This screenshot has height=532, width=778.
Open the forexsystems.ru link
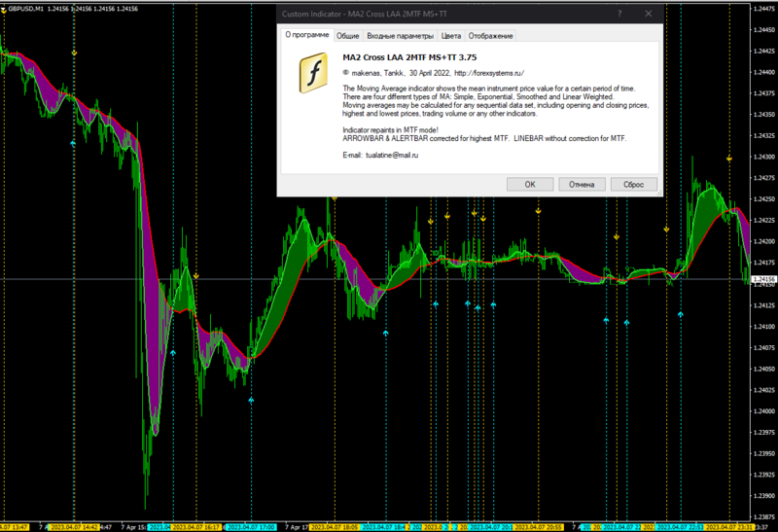pos(489,73)
